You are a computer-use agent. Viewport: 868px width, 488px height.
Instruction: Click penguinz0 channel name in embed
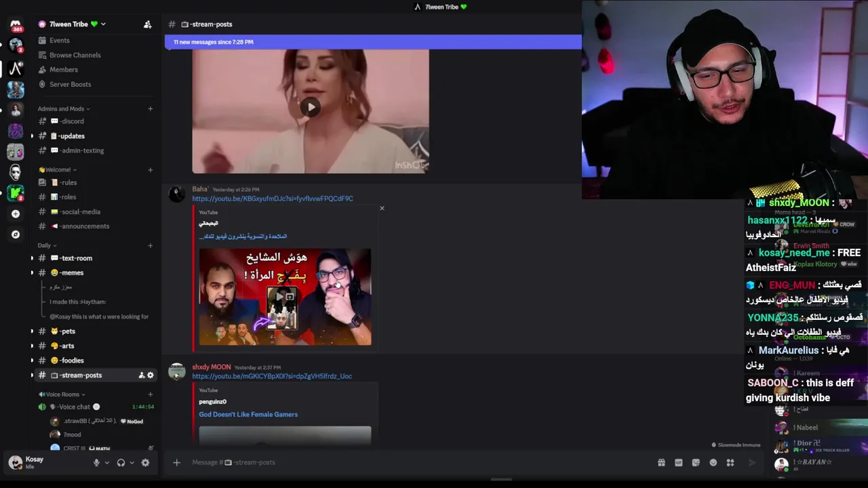coord(212,402)
